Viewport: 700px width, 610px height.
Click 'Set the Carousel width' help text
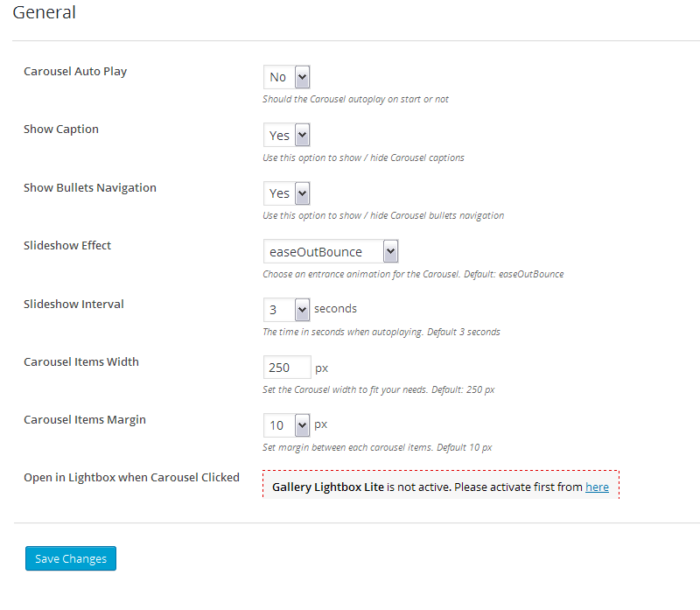coord(379,389)
